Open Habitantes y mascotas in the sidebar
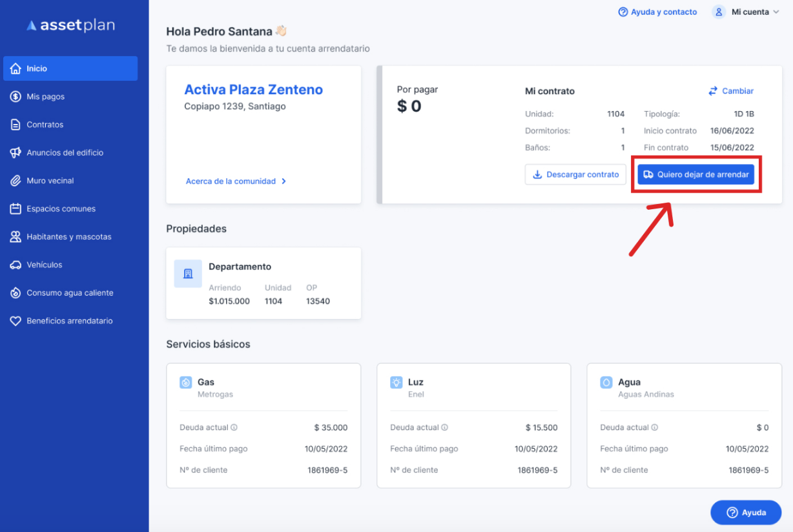Viewport: 793px width, 532px height. coord(70,237)
